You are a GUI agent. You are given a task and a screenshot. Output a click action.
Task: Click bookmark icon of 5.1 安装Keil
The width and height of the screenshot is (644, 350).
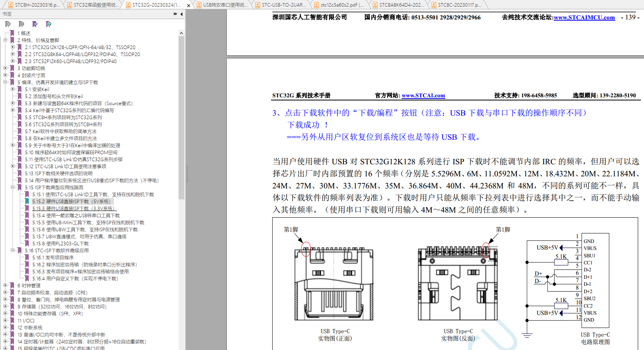(20, 89)
